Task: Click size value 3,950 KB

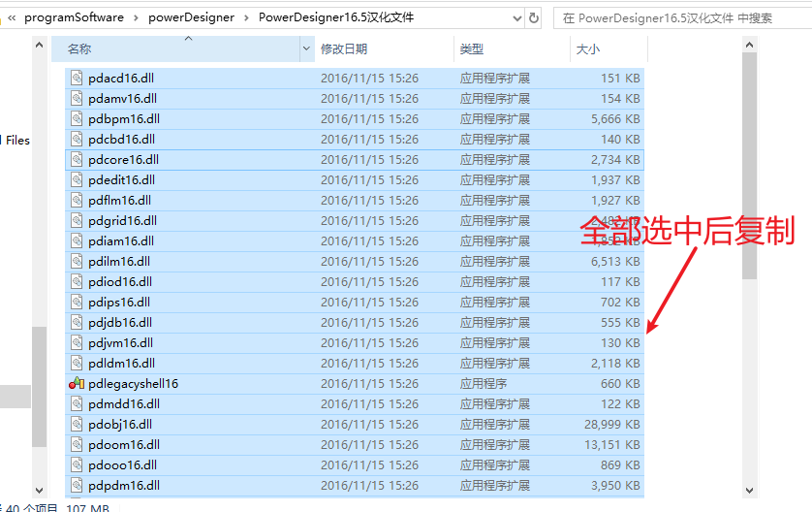Action: coord(615,486)
